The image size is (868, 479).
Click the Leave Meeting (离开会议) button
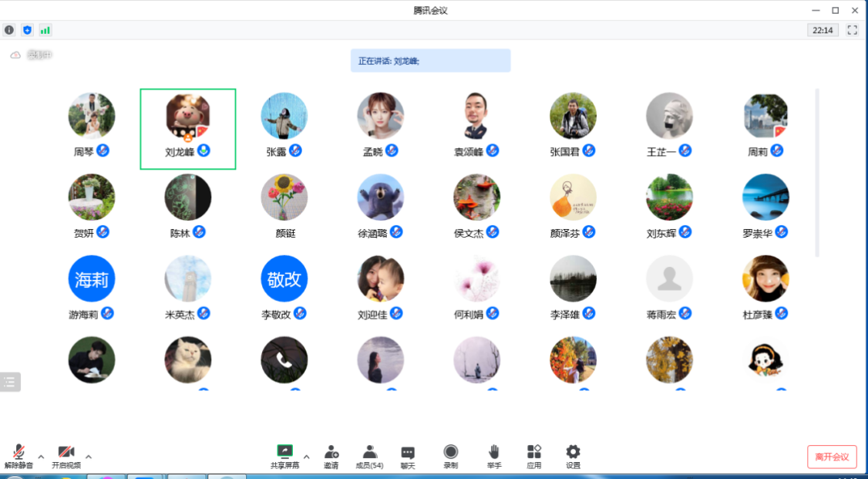click(832, 457)
